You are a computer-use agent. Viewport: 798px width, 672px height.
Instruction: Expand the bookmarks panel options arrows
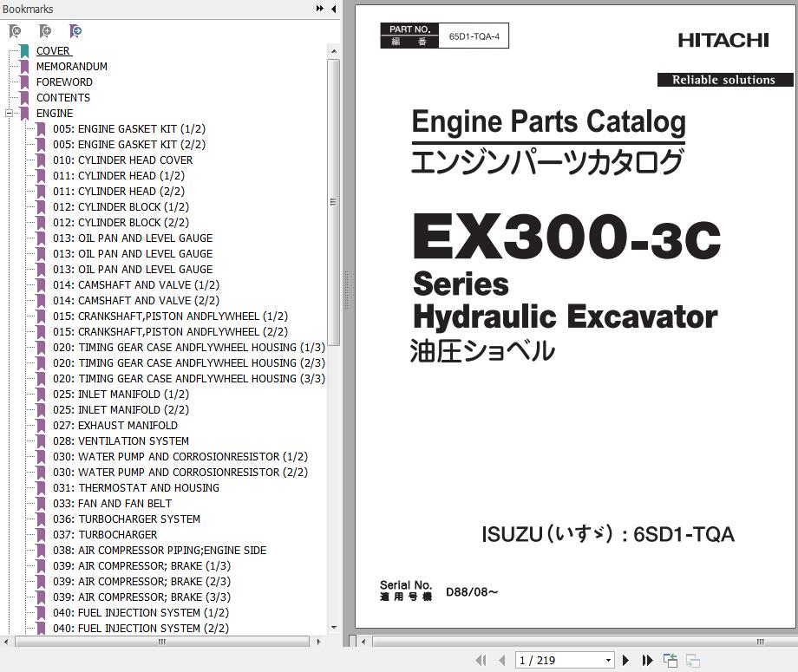point(319,9)
